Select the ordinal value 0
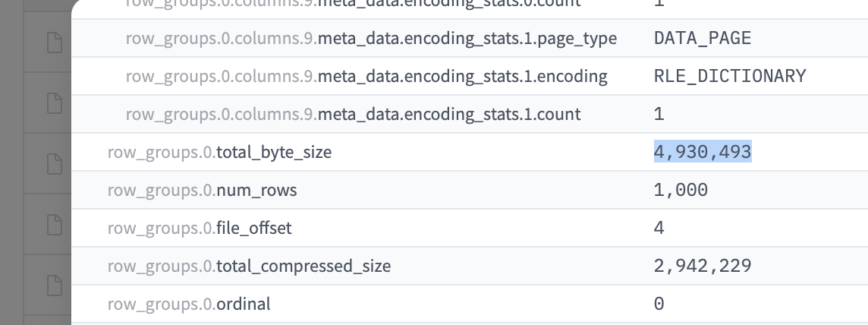868x325 pixels. tap(659, 304)
